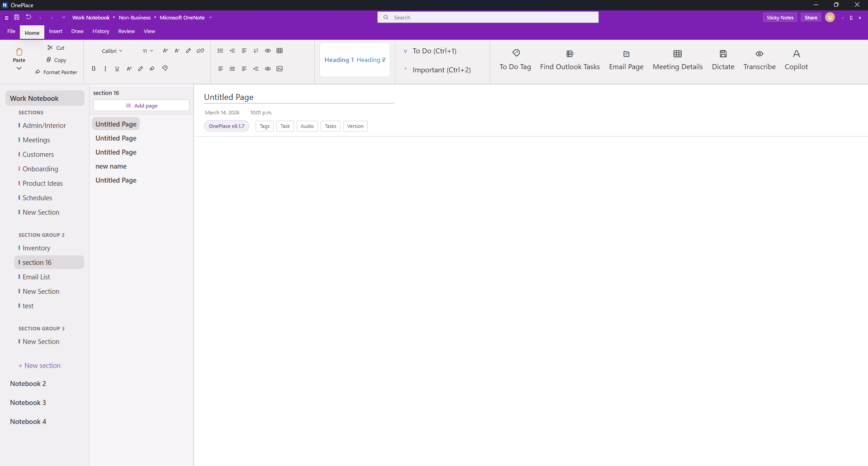Open the font size 11 dropdown

coord(148,51)
